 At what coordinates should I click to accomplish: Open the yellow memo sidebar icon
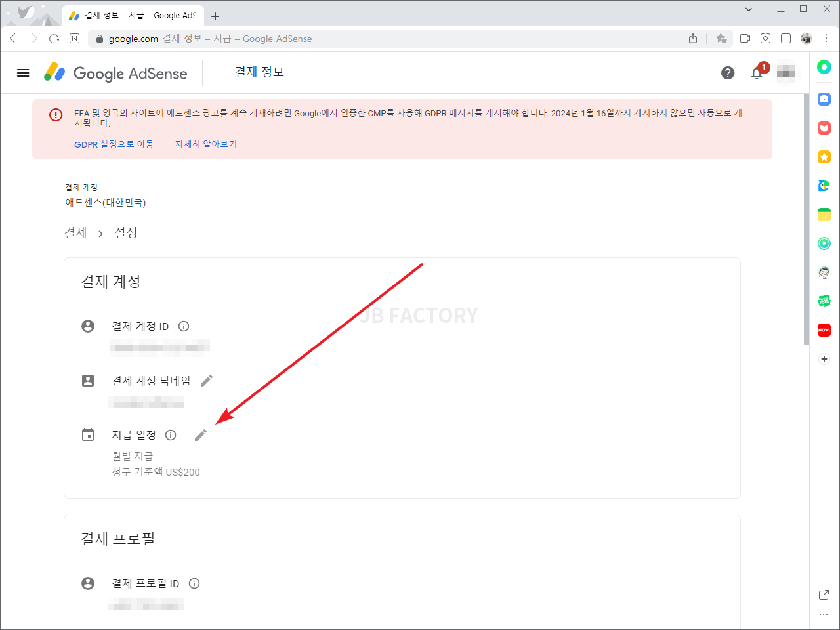824,215
